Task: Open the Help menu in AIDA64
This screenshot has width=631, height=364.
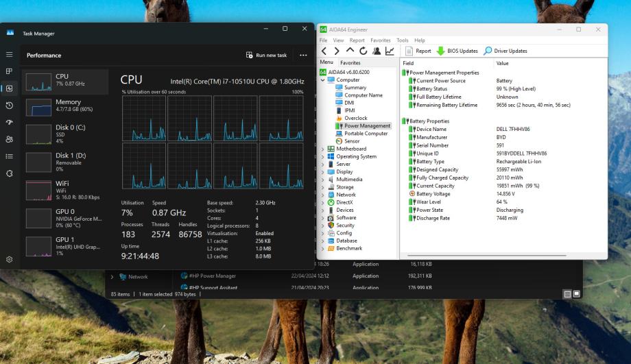Action: [x=419, y=40]
